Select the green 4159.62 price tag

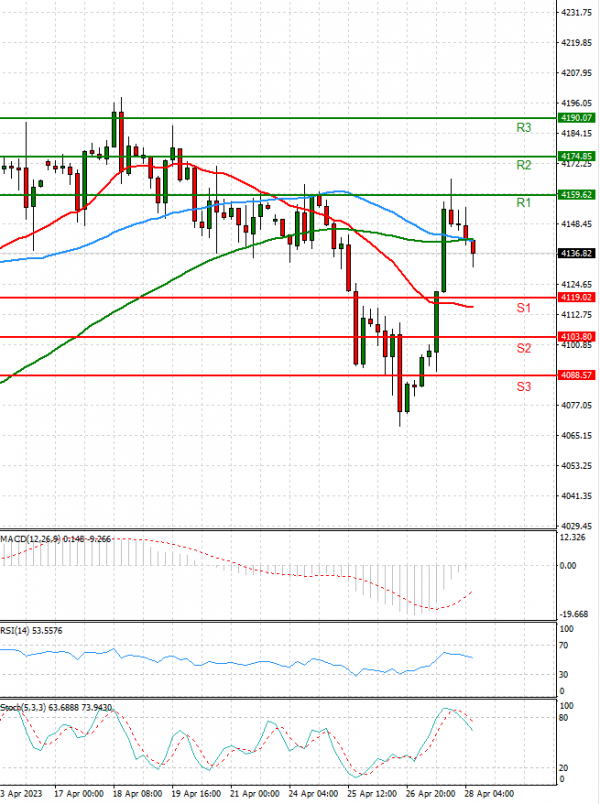(576, 195)
